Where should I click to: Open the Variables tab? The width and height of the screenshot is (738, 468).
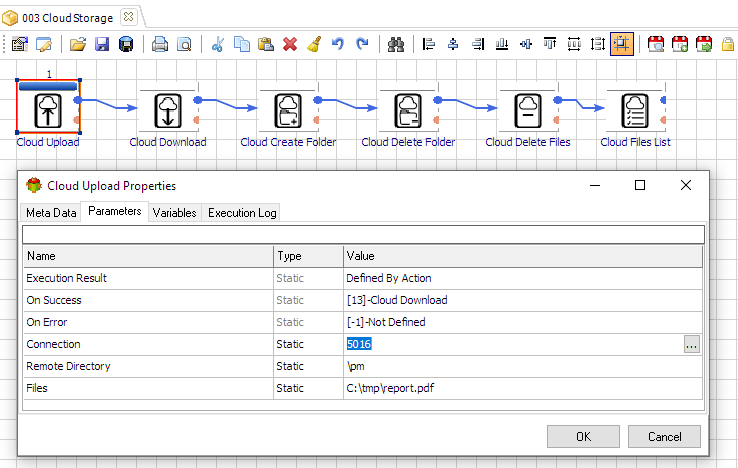[175, 213]
